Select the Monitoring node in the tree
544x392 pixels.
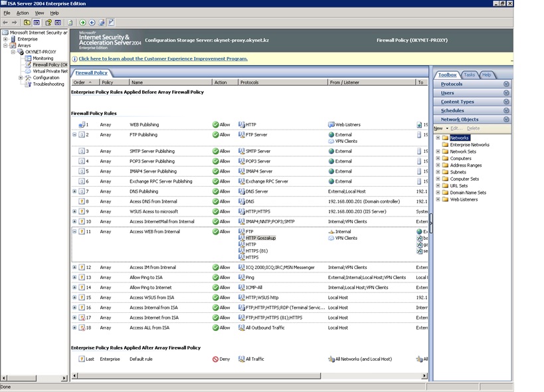pyautogui.click(x=43, y=58)
